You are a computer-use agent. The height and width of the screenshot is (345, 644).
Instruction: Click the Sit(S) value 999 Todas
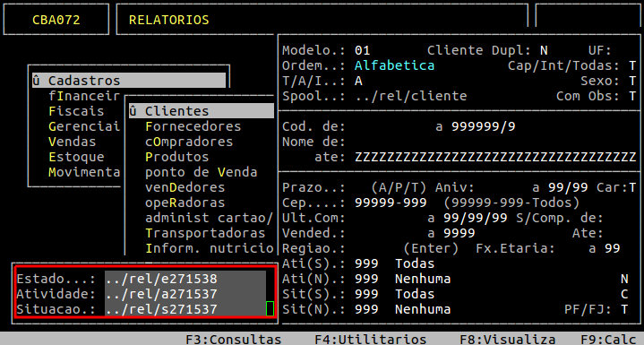click(394, 294)
